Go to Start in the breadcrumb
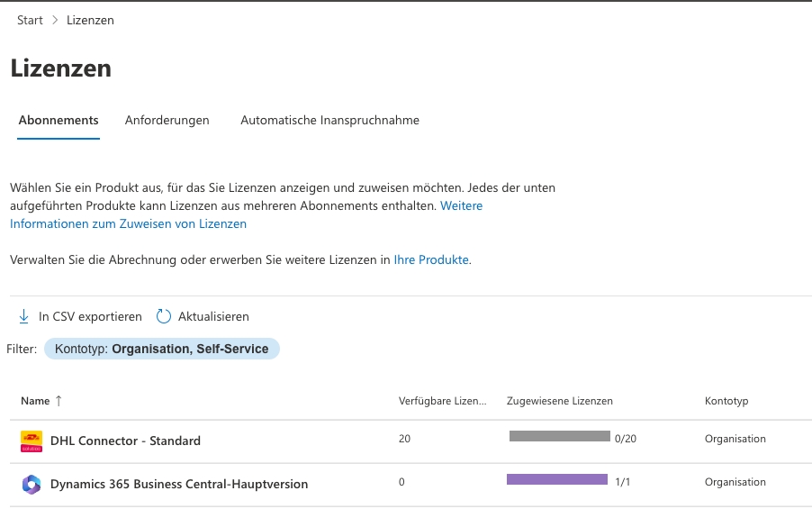This screenshot has height=509, width=812. coord(30,20)
